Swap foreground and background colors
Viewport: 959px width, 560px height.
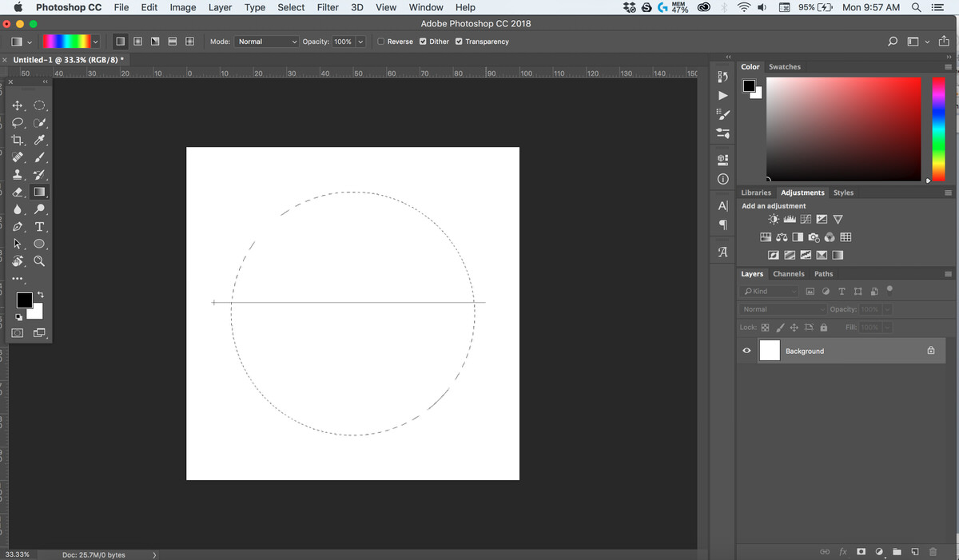(40, 295)
